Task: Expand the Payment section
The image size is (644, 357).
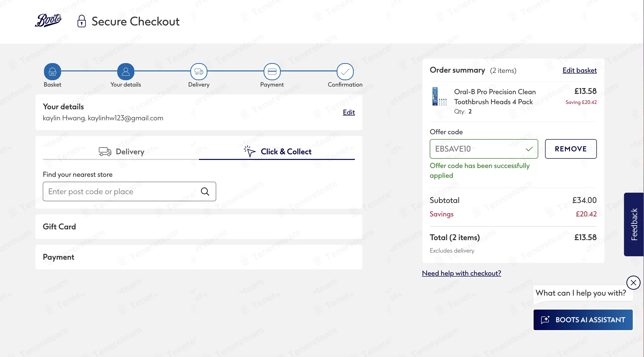Action: pos(199,257)
